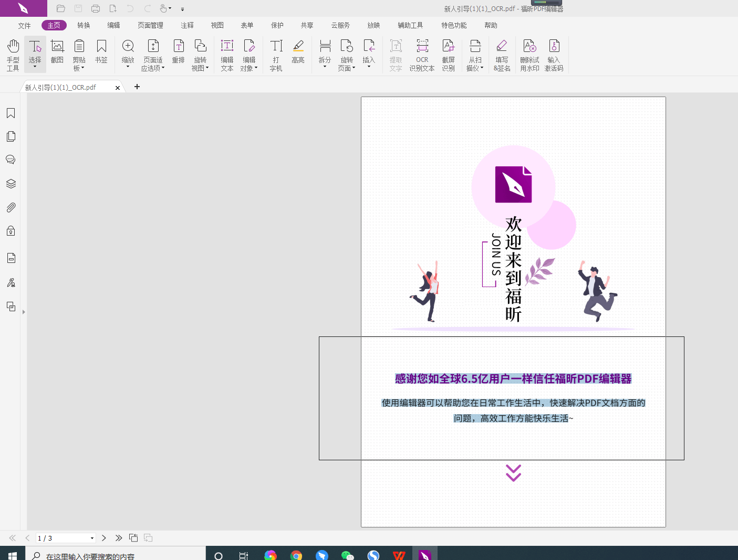Open a new tab with plus button
Screen dimensions: 738x560
click(137, 87)
